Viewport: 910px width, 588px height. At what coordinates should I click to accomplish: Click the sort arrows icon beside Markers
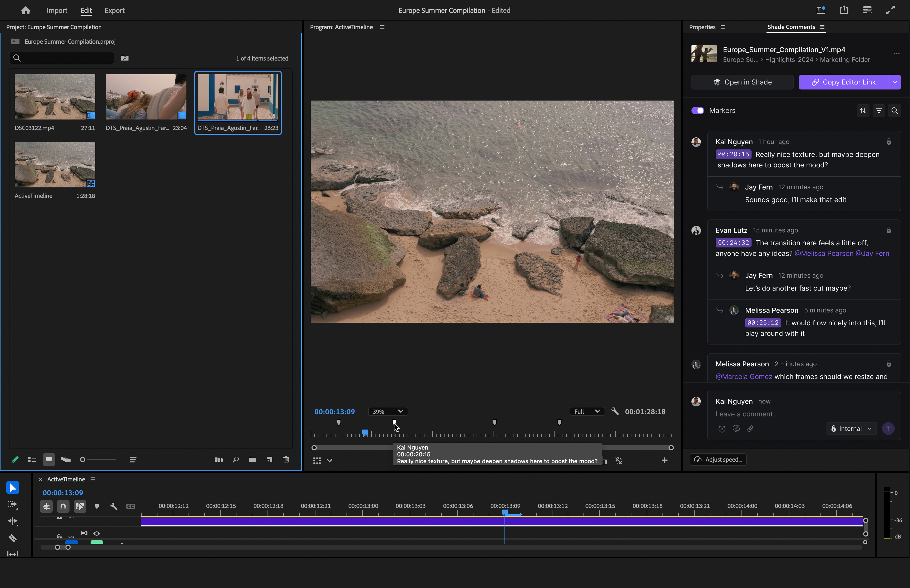click(x=863, y=111)
